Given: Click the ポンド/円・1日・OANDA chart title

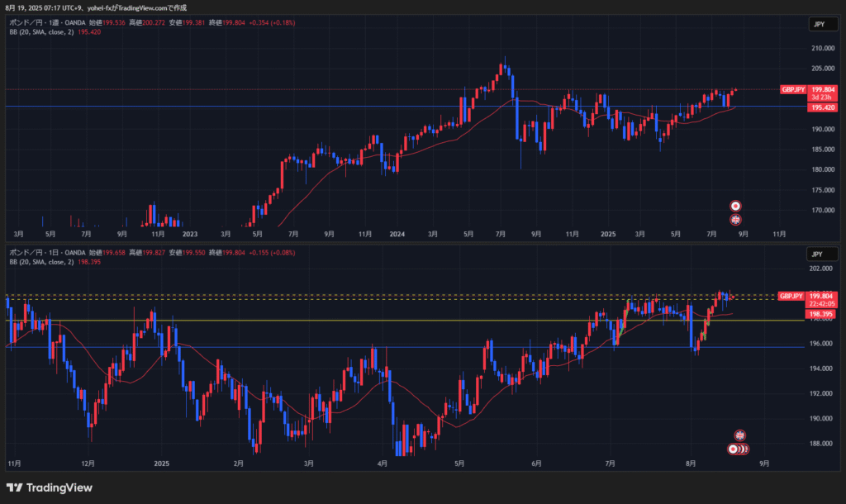Looking at the screenshot, I should coord(47,253).
